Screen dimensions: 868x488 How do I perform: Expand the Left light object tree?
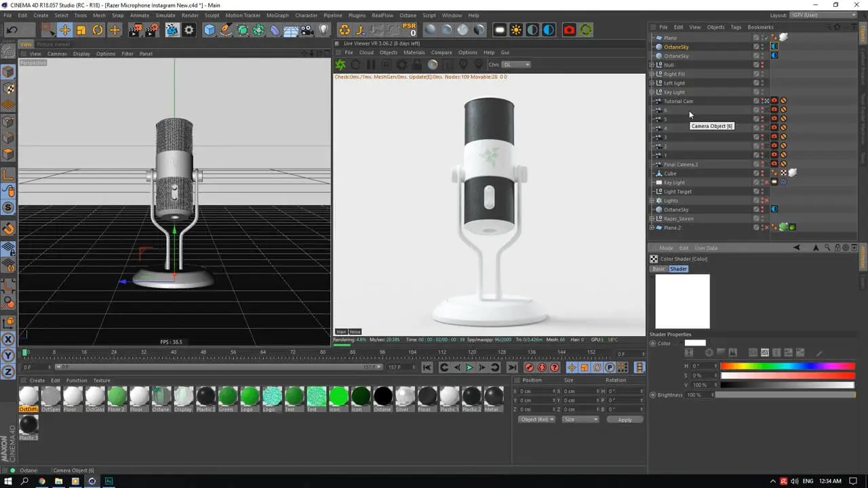(x=652, y=83)
